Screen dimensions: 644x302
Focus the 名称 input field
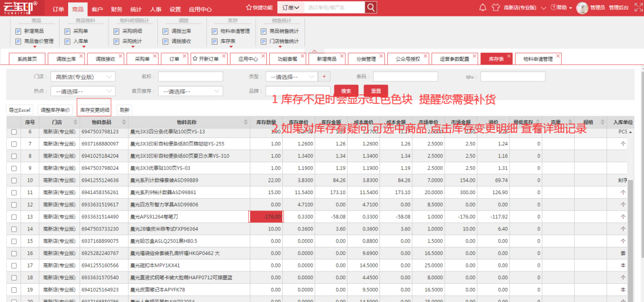pos(191,77)
